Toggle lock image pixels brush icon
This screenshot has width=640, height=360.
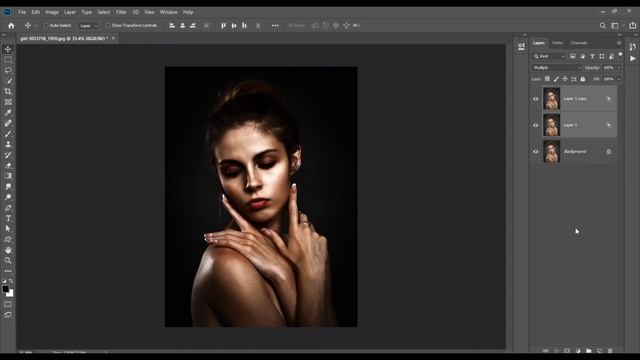coord(556,79)
